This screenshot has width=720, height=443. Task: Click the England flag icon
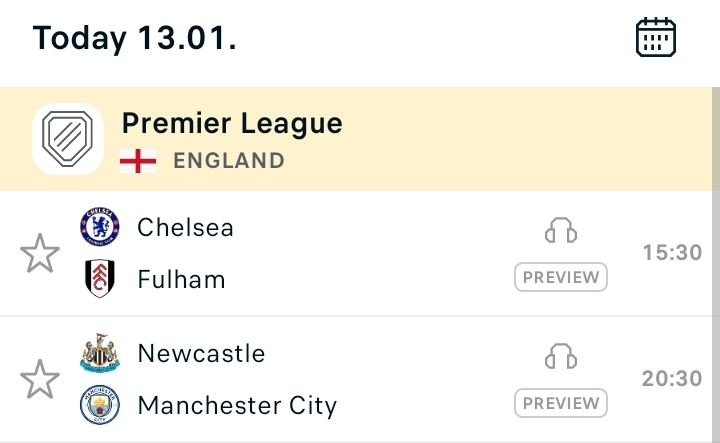point(138,161)
